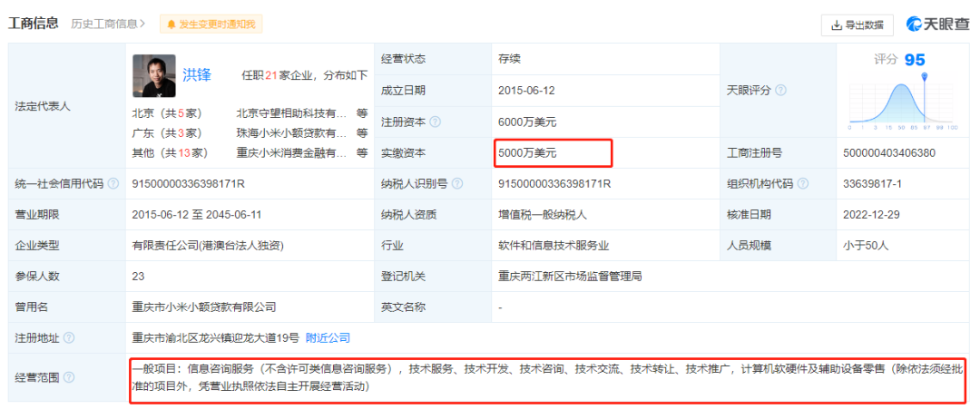Open the 洪锋 profile link
This screenshot has width=980, height=409.
197,75
